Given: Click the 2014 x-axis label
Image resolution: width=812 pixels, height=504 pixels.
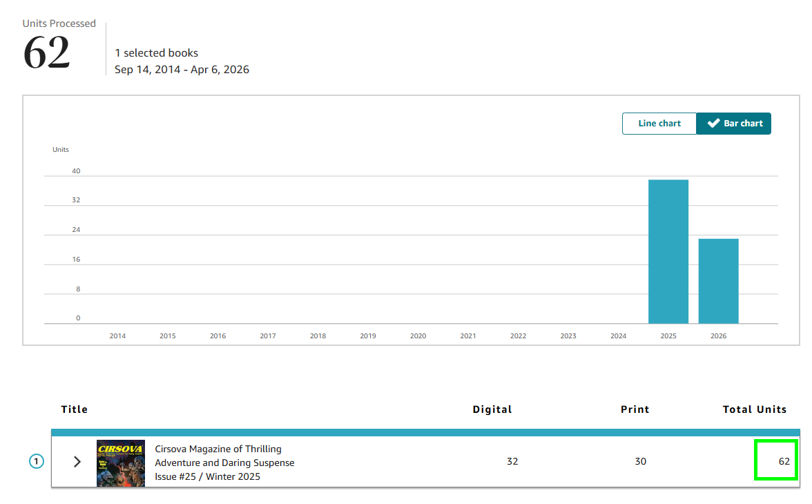Looking at the screenshot, I should 117,336.
